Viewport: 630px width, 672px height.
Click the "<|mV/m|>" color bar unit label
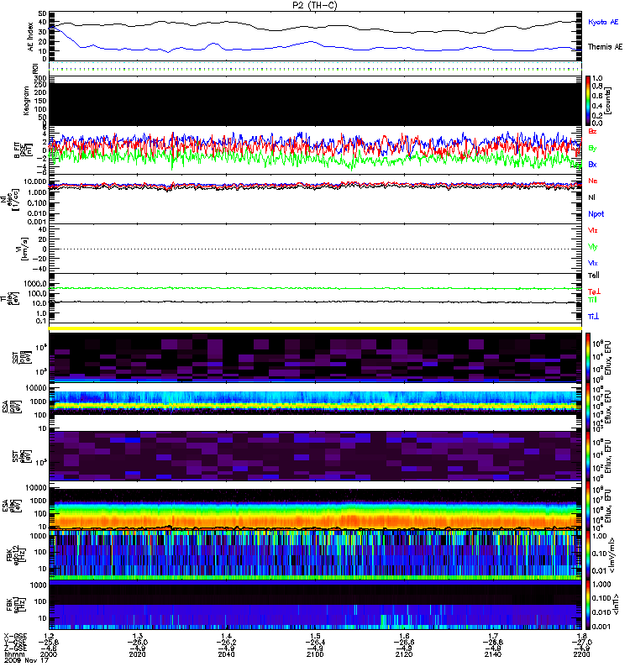coord(613,555)
